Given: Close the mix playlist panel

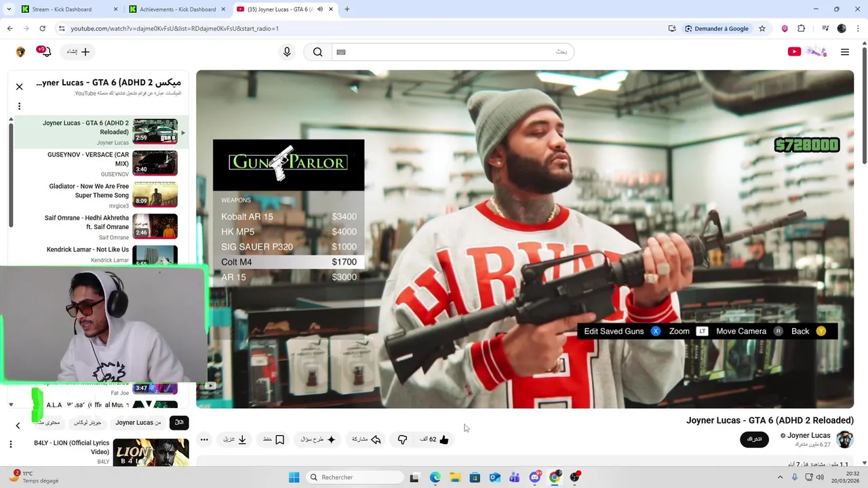Looking at the screenshot, I should (x=19, y=87).
